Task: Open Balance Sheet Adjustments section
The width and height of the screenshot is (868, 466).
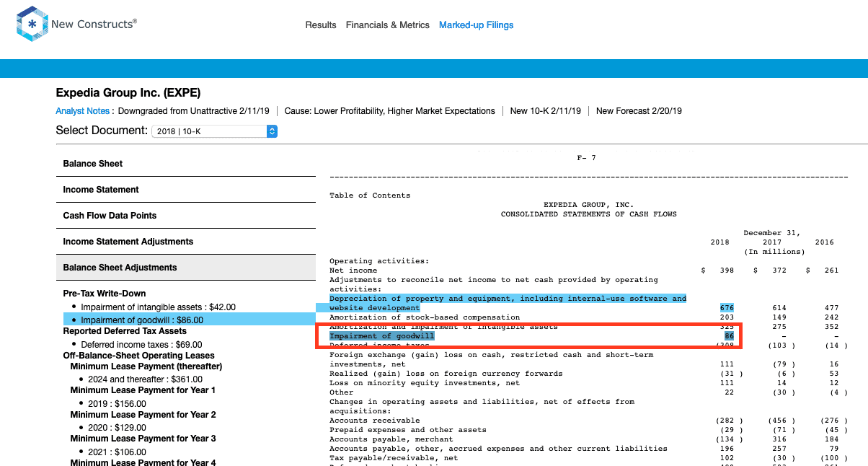Action: [186, 268]
